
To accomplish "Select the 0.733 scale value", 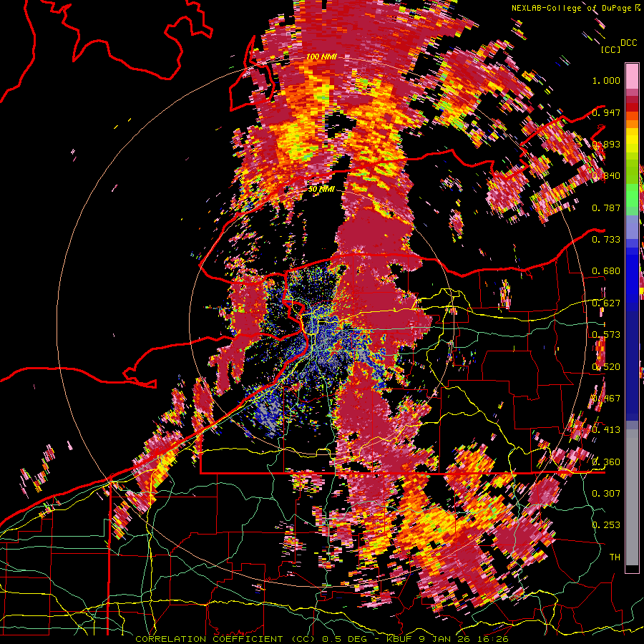I will (x=606, y=240).
